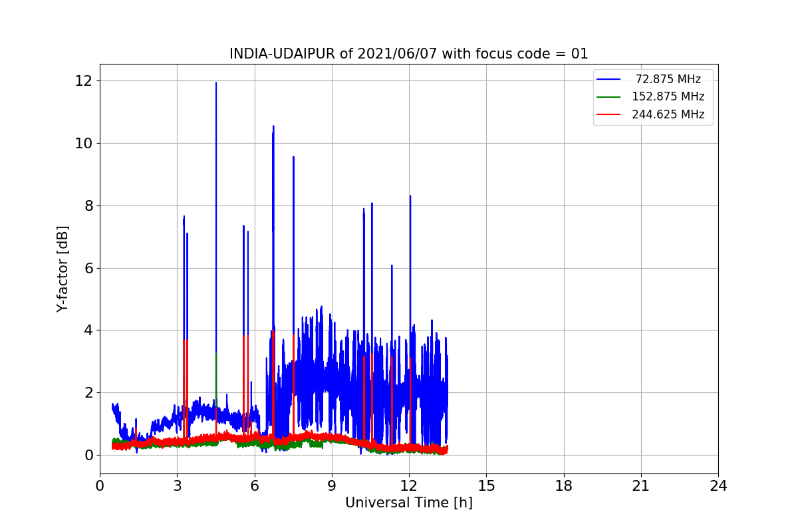Click the y-axis tick label 12
The image size is (798, 532).
[84, 80]
